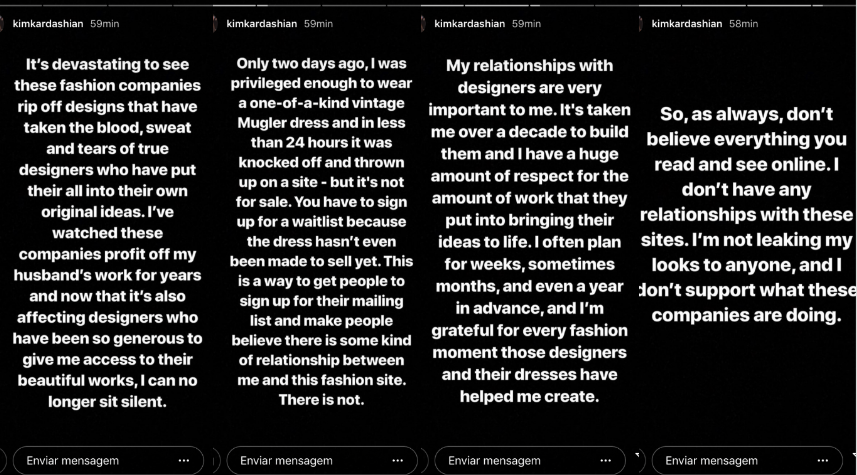The width and height of the screenshot is (857, 475).
Task: Open the ellipsis menu on "So, as always" story
Action: click(823, 461)
